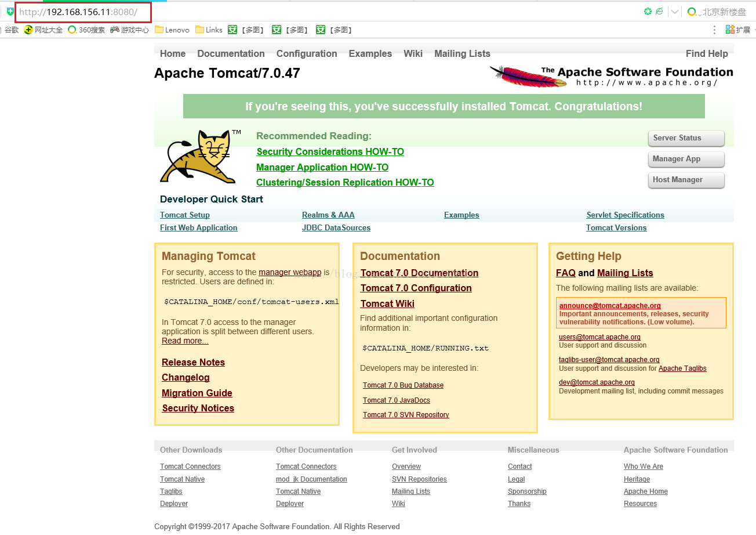
Task: Click the green security shield in address bar
Action: 10,12
